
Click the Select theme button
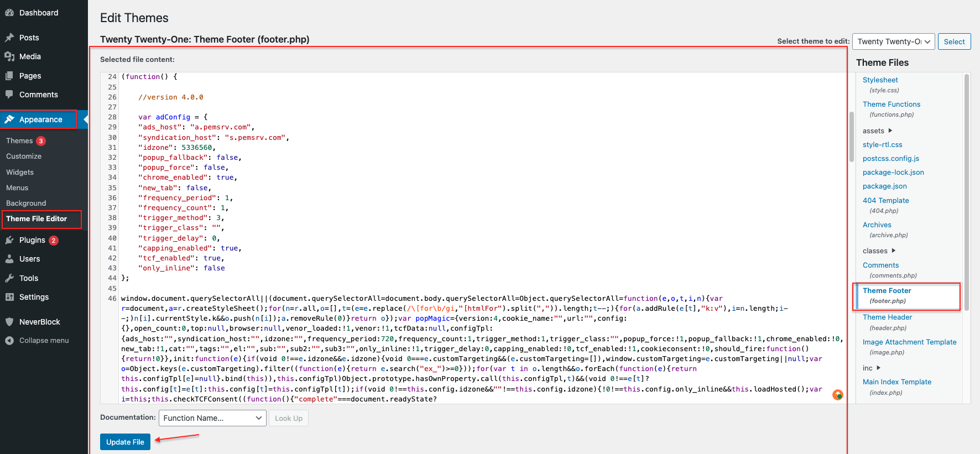tap(954, 41)
